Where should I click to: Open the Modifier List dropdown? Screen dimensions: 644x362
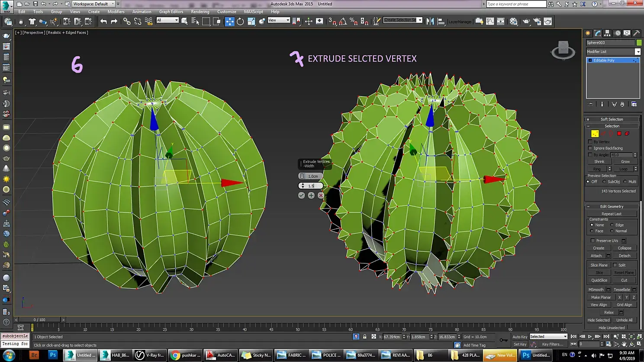[613, 51]
